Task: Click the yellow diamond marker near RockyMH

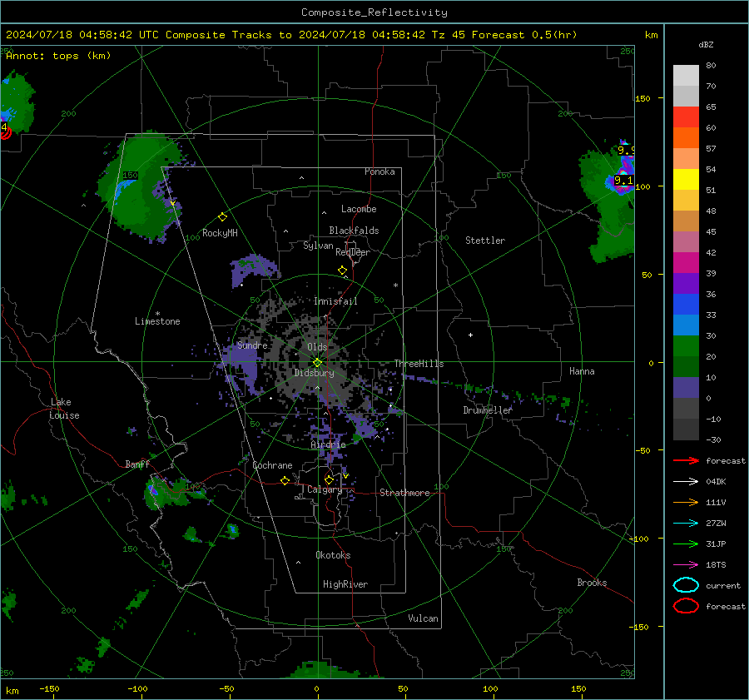Action: 222,217
